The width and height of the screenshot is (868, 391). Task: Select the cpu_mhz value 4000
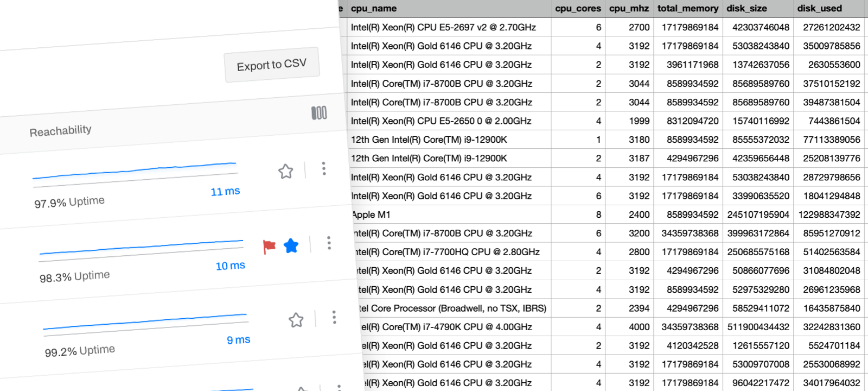(639, 327)
